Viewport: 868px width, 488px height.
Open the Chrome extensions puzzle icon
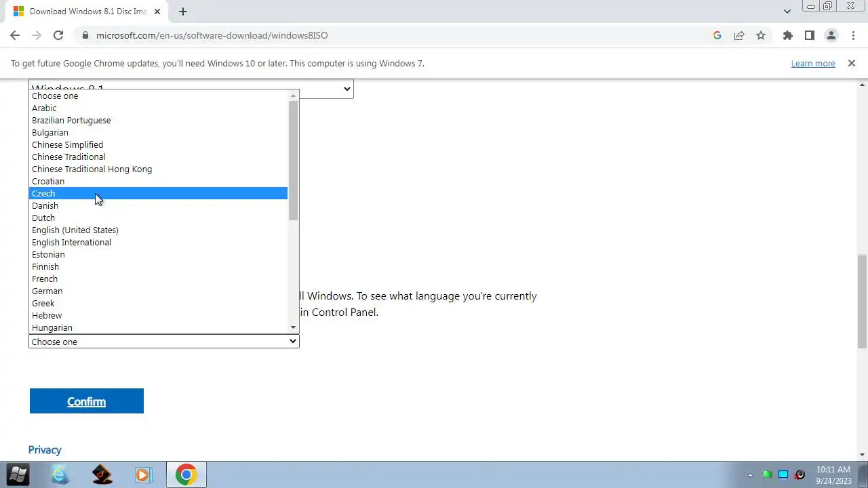coord(787,35)
